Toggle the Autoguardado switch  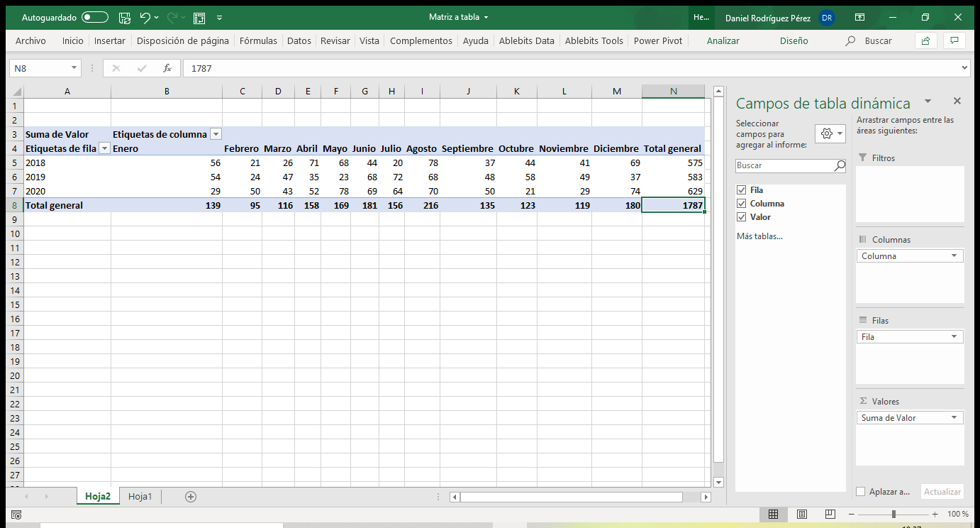pyautogui.click(x=95, y=18)
